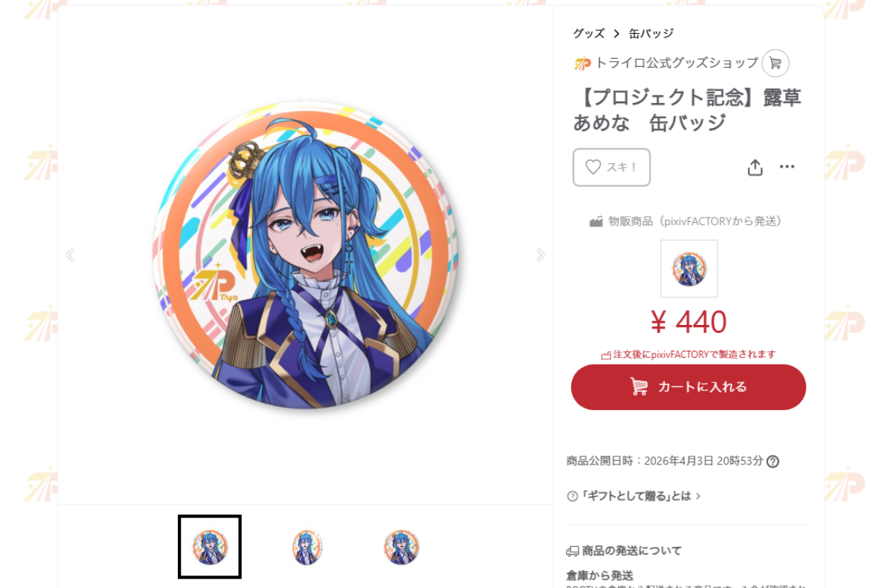Select the badge variation thumbnail above price
Image resolution: width=882 pixels, height=588 pixels.
(689, 268)
